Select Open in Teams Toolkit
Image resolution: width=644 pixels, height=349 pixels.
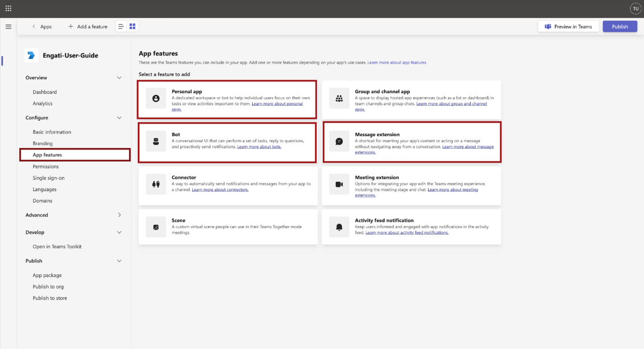coord(57,247)
